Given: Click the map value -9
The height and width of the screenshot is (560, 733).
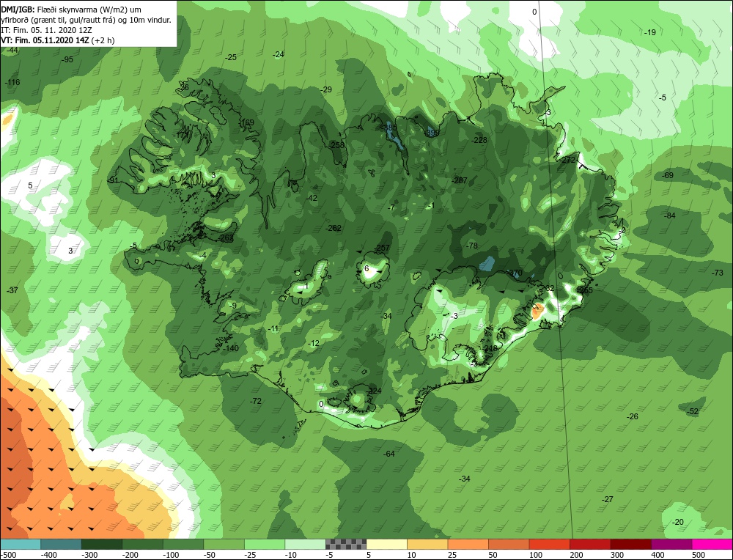Looking at the screenshot, I should pos(232,306).
